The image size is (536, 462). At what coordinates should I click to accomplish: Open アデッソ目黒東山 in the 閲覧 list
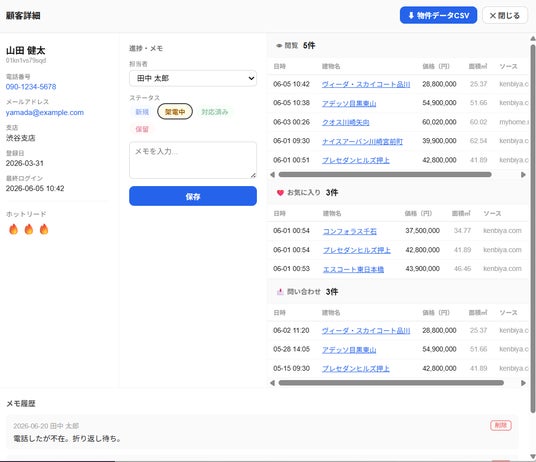pyautogui.click(x=349, y=103)
